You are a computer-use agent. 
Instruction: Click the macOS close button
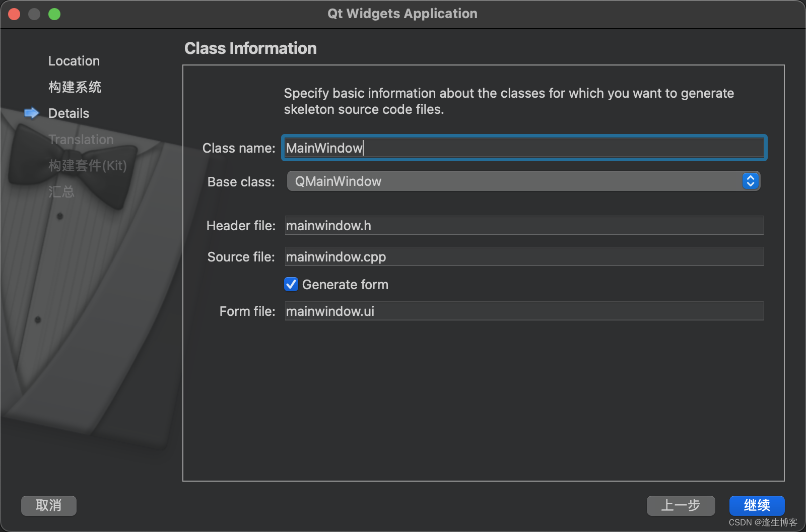[x=14, y=14]
